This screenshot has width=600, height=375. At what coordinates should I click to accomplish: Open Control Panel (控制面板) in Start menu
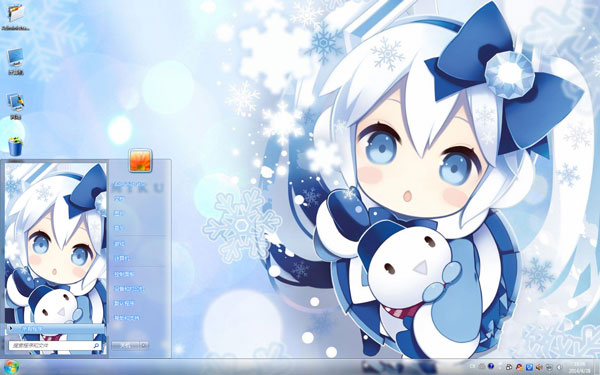coord(124,274)
